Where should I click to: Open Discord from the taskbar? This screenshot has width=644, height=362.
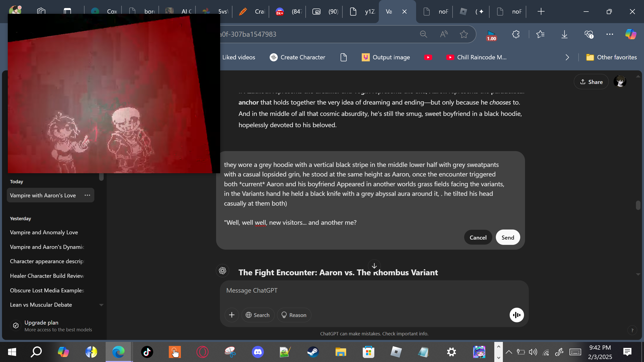coord(258,352)
